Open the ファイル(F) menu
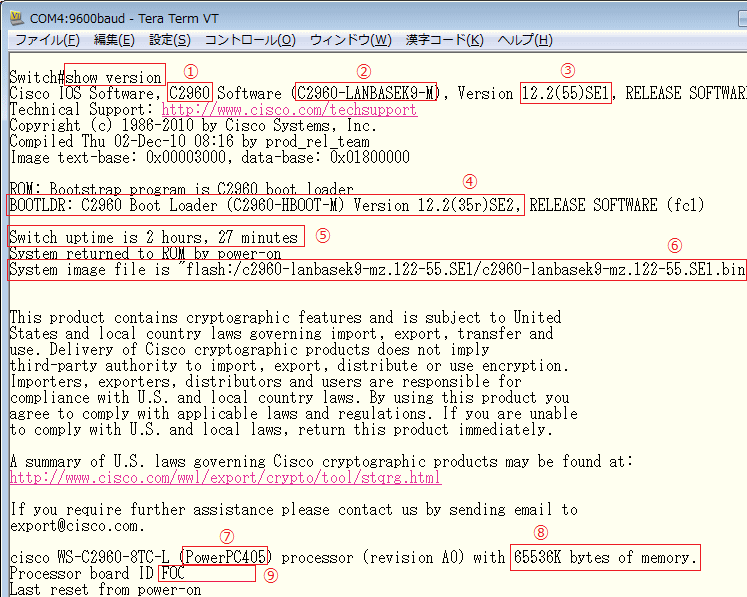The image size is (747, 597). (47, 40)
